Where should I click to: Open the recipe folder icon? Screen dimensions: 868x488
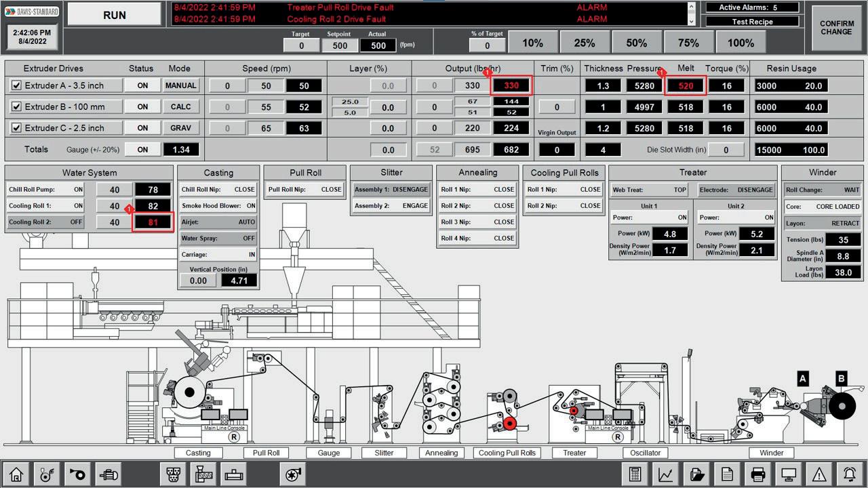(696, 474)
